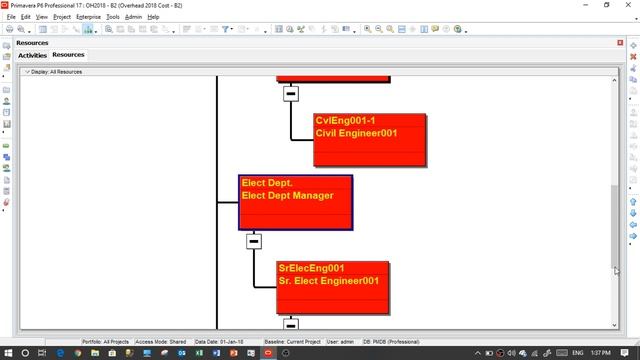Click Baseline: Current Project in status bar
Screen dimensions: 640x360
tap(292, 342)
